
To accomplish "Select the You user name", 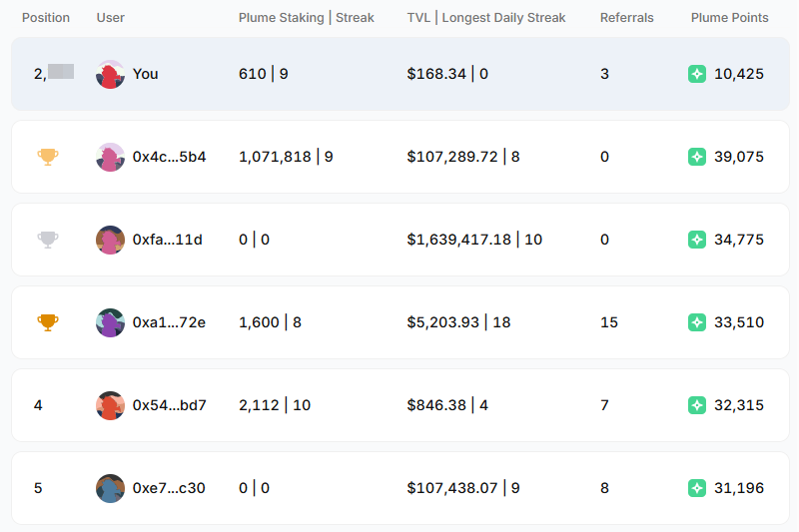I will click(145, 74).
